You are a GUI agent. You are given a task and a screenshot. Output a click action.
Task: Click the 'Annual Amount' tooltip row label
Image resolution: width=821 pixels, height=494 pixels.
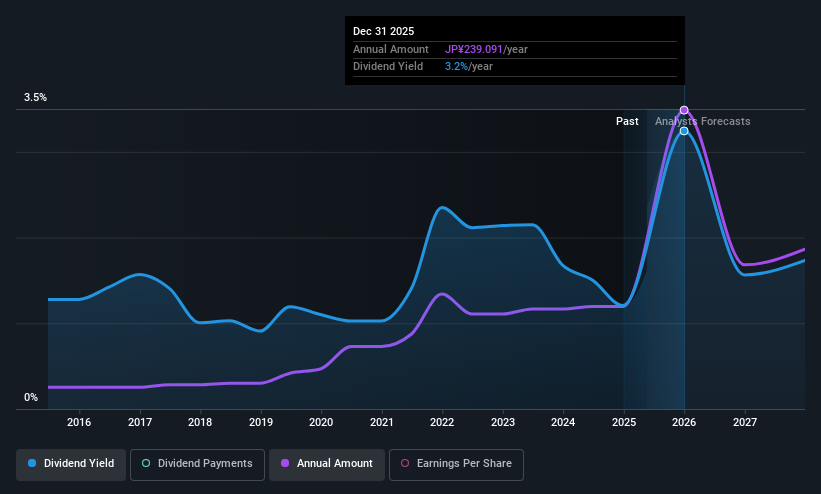click(391, 49)
